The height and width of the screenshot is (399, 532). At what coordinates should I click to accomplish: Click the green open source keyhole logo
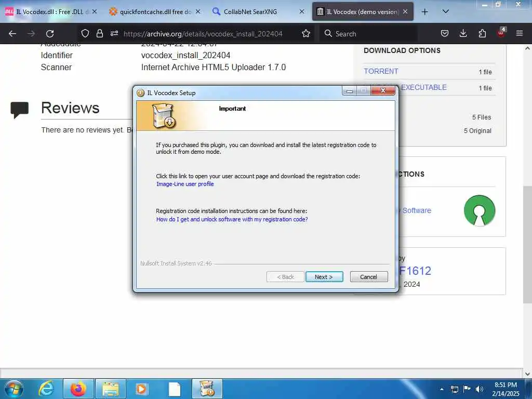click(x=480, y=210)
